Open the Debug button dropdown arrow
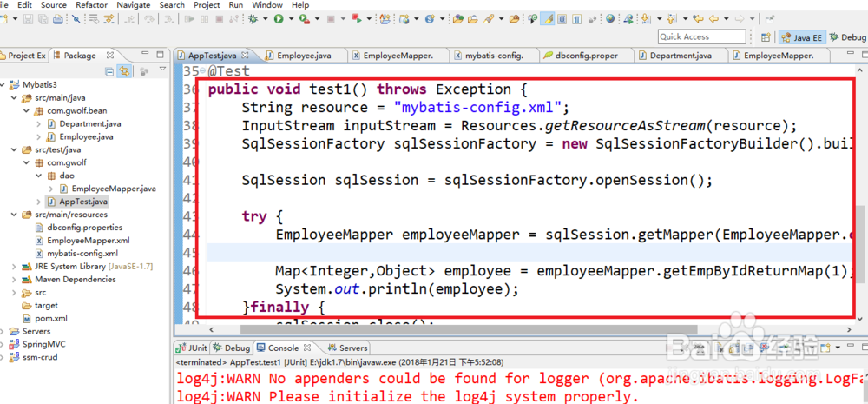 click(x=265, y=19)
